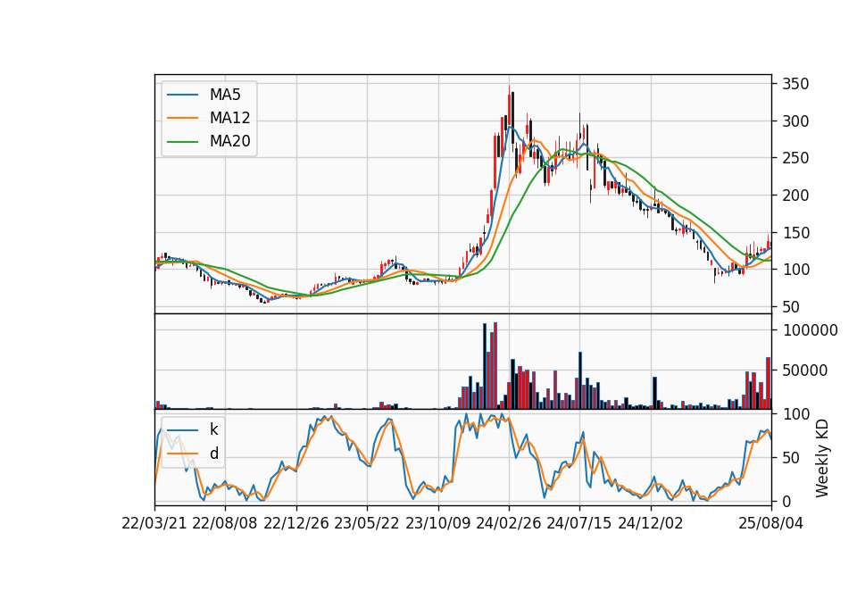This screenshot has height=616, width=857.
Task: Click the MA5 legend label
Action: [x=225, y=95]
